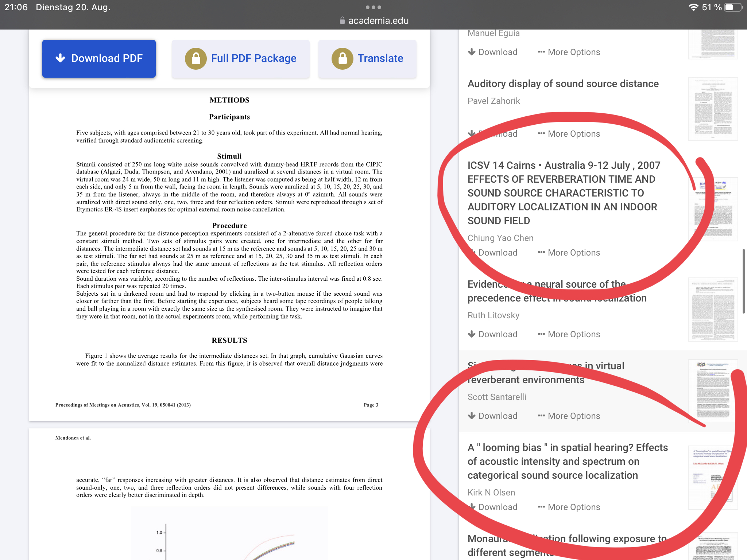Viewport: 747px width, 560px height.
Task: Tap the lock icon on Full PDF Package
Action: tap(196, 58)
